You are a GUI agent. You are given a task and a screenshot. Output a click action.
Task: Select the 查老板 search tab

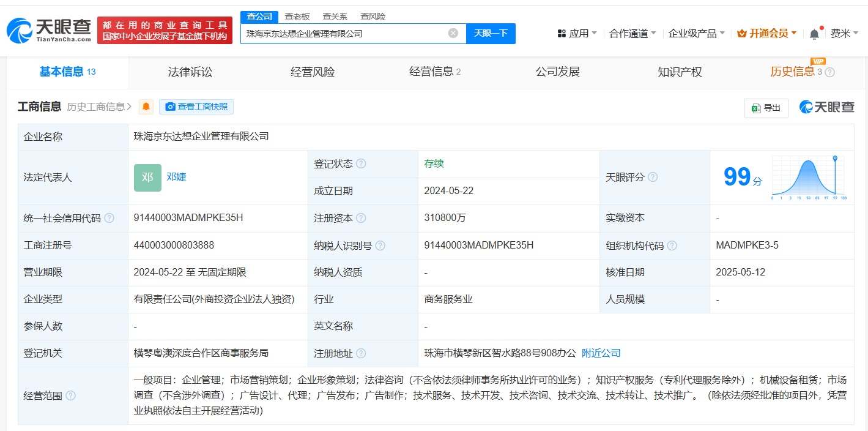(297, 17)
